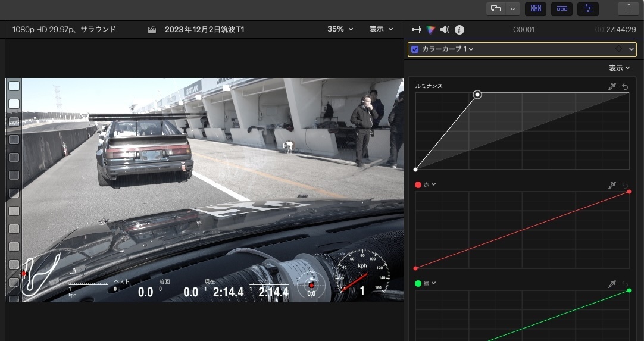The width and height of the screenshot is (644, 341).
Task: Click the keyframe diamond for カラーカーブ 1
Action: (618, 49)
